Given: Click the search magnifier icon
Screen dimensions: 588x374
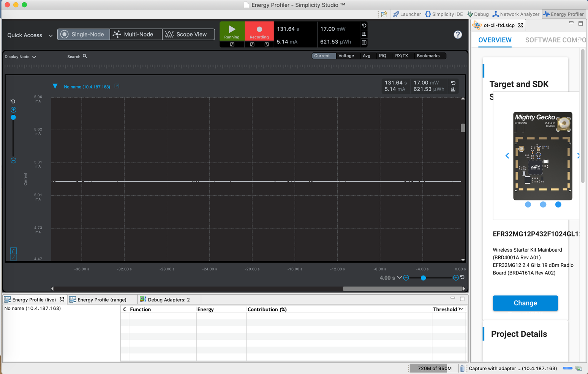Looking at the screenshot, I should [85, 56].
